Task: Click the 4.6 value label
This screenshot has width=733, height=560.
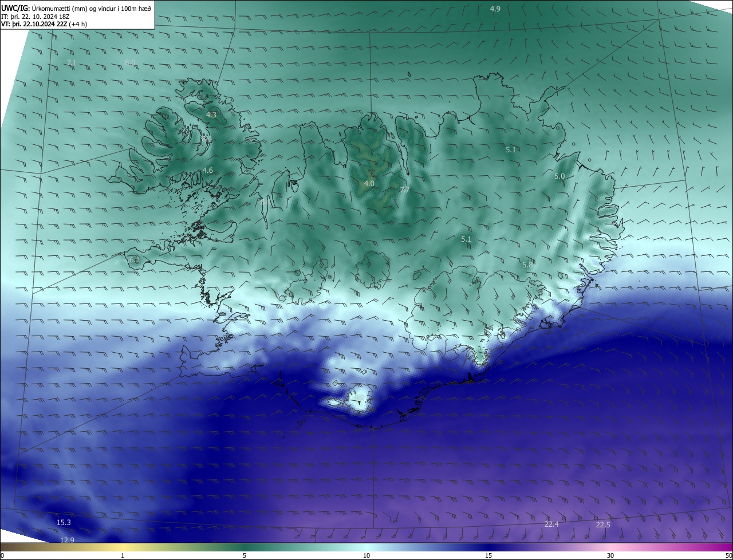Action: tap(208, 170)
